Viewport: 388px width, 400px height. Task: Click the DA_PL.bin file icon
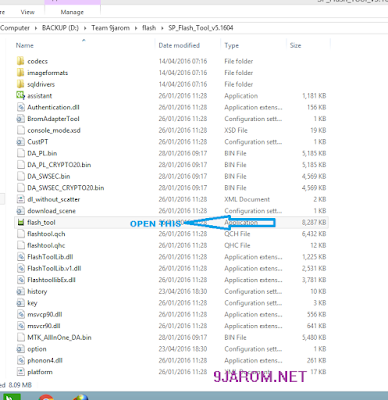click(20, 153)
